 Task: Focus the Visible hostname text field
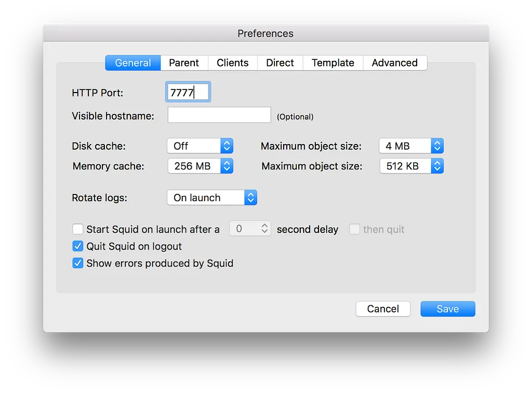(219, 115)
